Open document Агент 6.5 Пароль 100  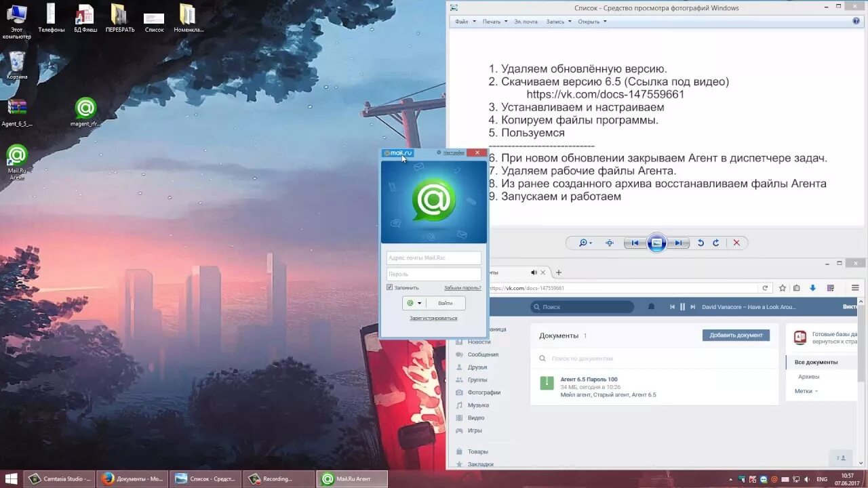(x=589, y=379)
